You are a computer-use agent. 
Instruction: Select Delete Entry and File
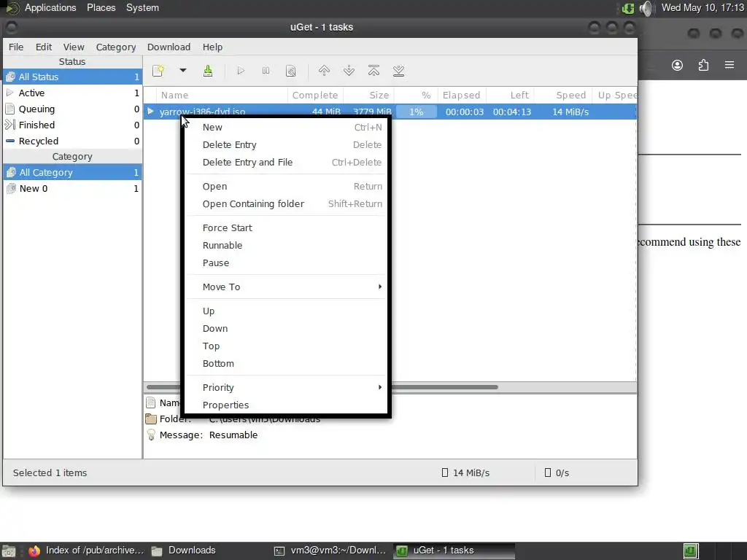(286, 163)
